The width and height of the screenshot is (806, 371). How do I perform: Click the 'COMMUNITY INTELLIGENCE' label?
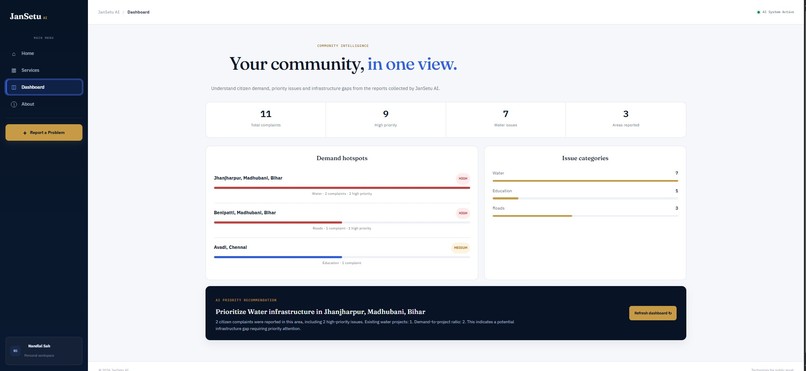click(x=343, y=46)
